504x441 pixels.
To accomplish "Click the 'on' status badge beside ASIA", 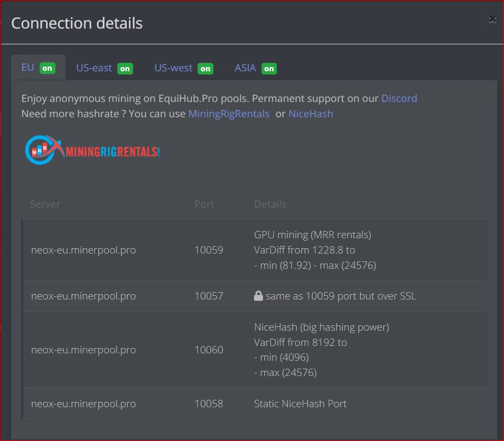I will (x=269, y=69).
